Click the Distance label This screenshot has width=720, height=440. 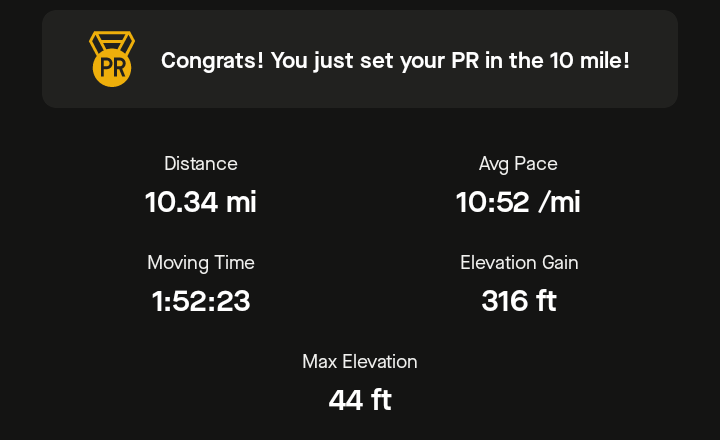click(x=201, y=164)
